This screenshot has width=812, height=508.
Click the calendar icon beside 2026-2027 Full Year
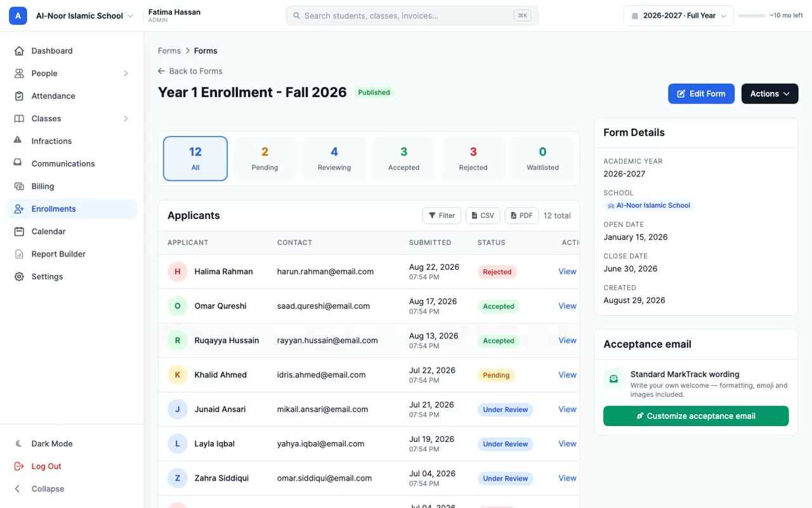[634, 16]
